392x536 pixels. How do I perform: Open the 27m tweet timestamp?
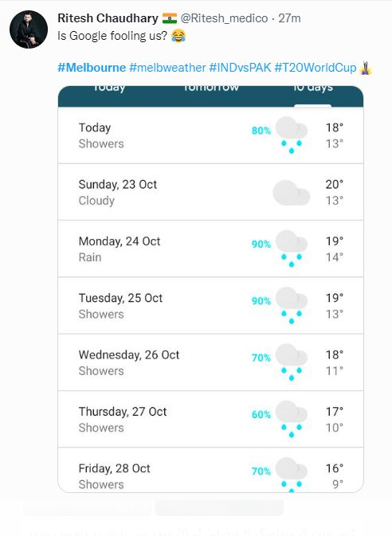click(x=289, y=18)
